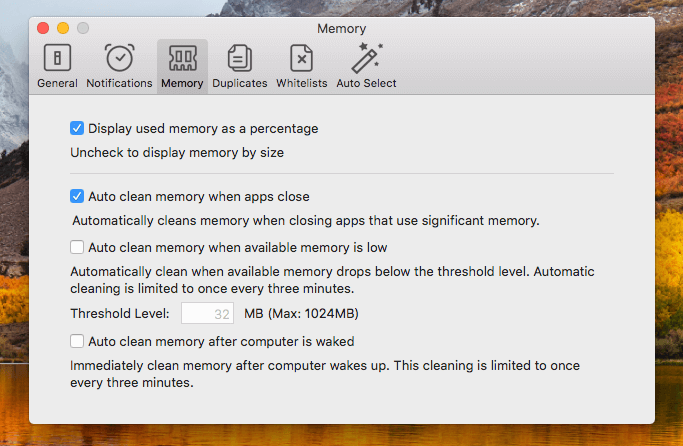
Task: Click the Memory window title text
Action: tap(342, 29)
